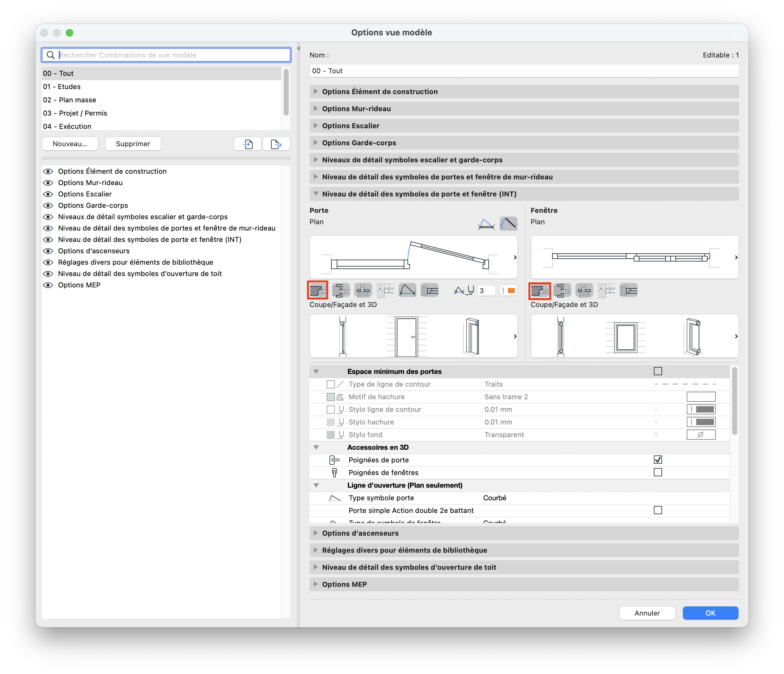Image resolution: width=784 pixels, height=674 pixels.
Task: Choose the simplified door swing symbol icon
Action: [x=508, y=224]
